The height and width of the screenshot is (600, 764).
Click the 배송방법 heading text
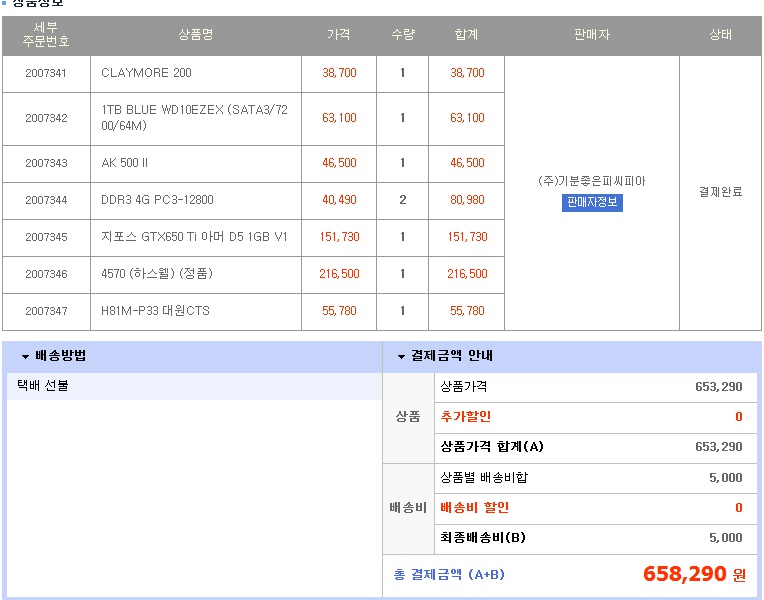60,356
